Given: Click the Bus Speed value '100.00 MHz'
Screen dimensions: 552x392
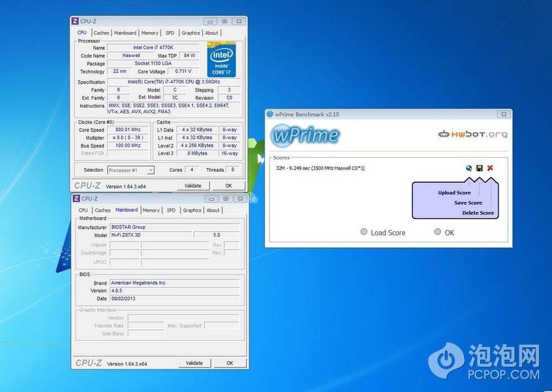Looking at the screenshot, I should pos(128,145).
